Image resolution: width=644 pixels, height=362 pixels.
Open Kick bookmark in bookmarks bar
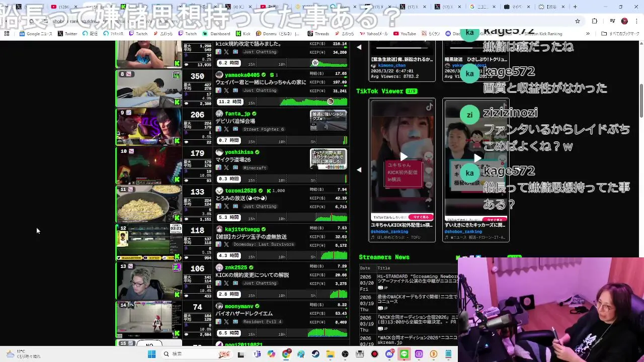click(x=243, y=34)
